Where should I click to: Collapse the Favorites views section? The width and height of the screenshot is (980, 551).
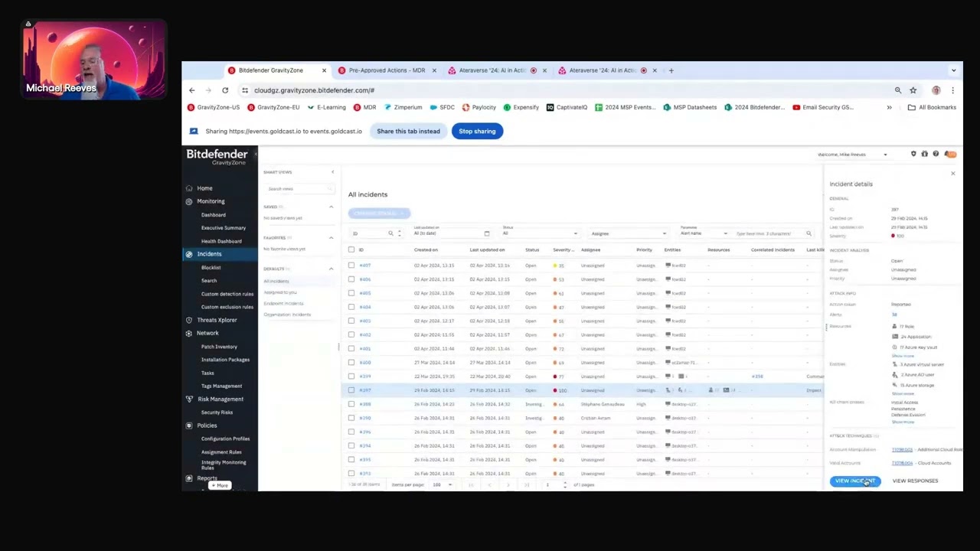tap(332, 238)
